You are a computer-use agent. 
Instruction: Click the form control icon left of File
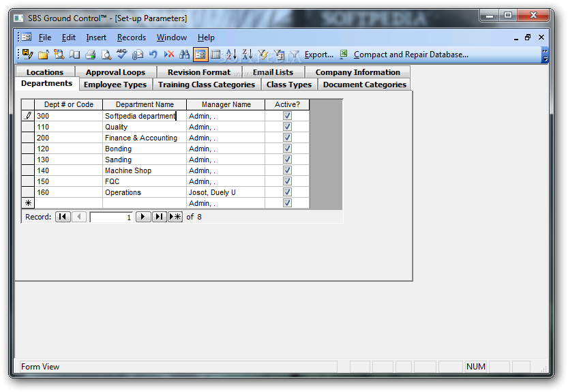pos(26,37)
